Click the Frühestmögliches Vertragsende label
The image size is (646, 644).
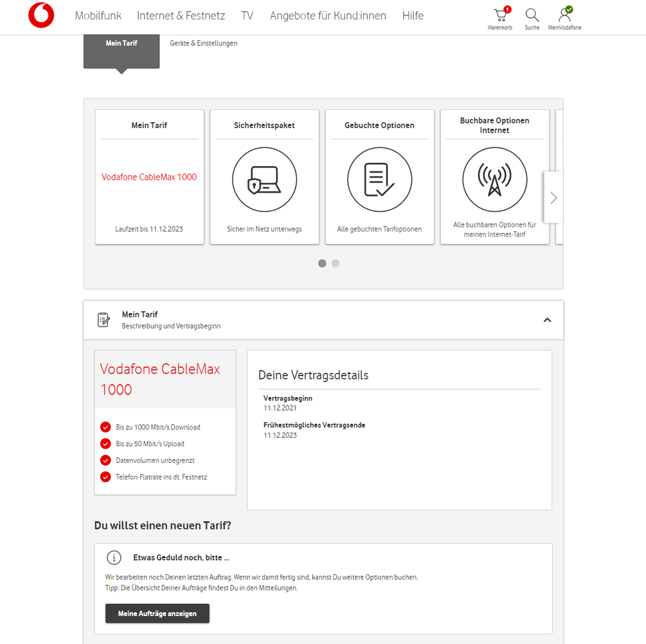pyautogui.click(x=314, y=425)
